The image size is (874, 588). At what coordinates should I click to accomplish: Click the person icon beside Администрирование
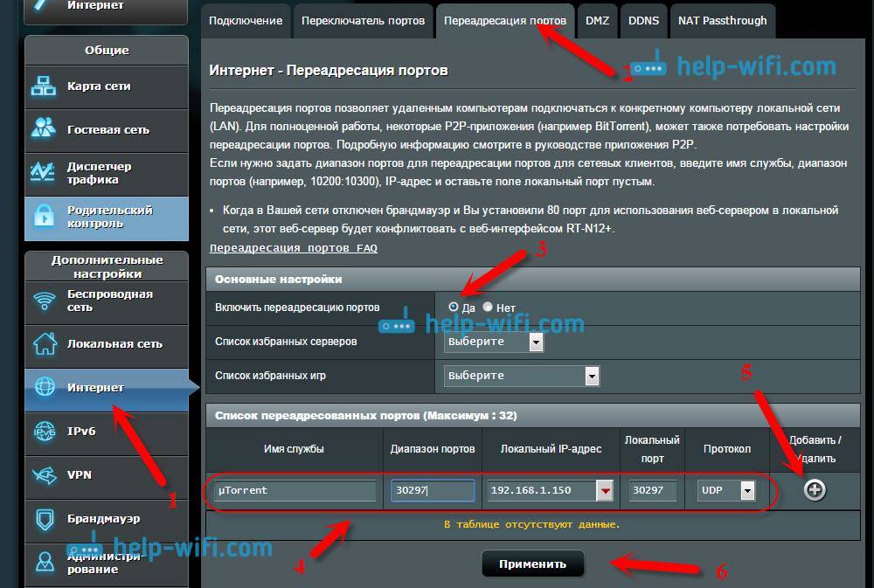point(45,562)
